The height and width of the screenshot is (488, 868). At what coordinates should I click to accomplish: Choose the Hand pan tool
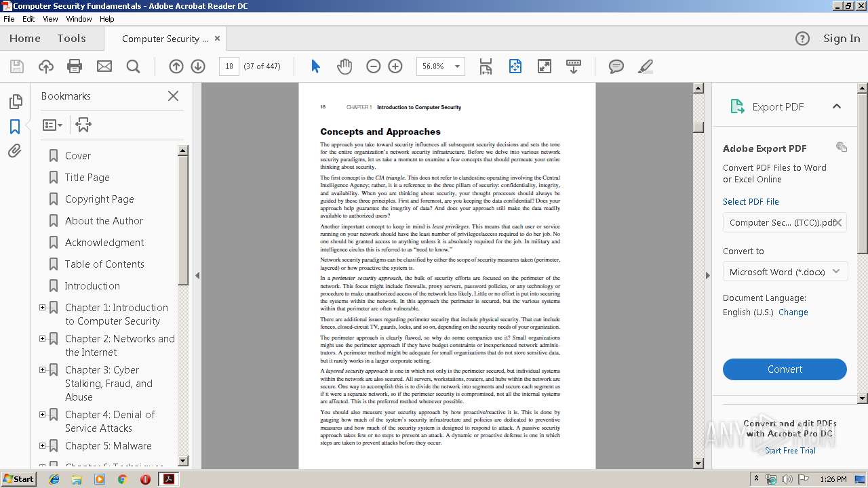tap(344, 66)
